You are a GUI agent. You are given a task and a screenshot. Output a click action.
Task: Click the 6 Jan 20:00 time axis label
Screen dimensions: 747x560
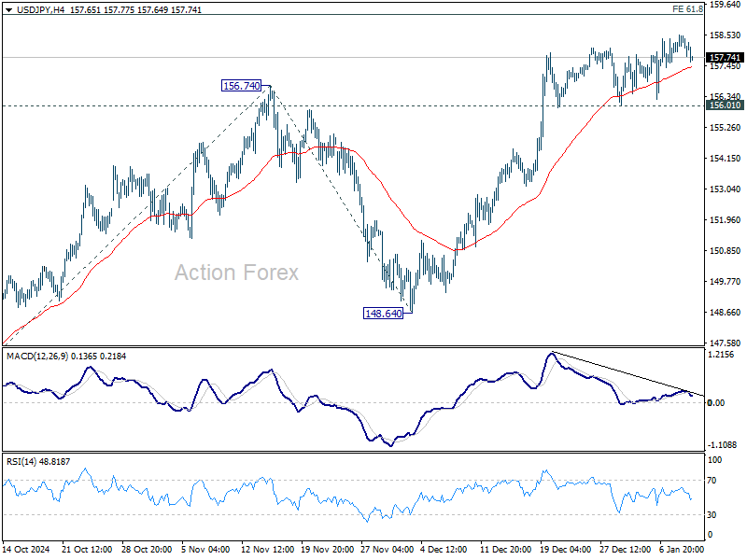tap(682, 549)
